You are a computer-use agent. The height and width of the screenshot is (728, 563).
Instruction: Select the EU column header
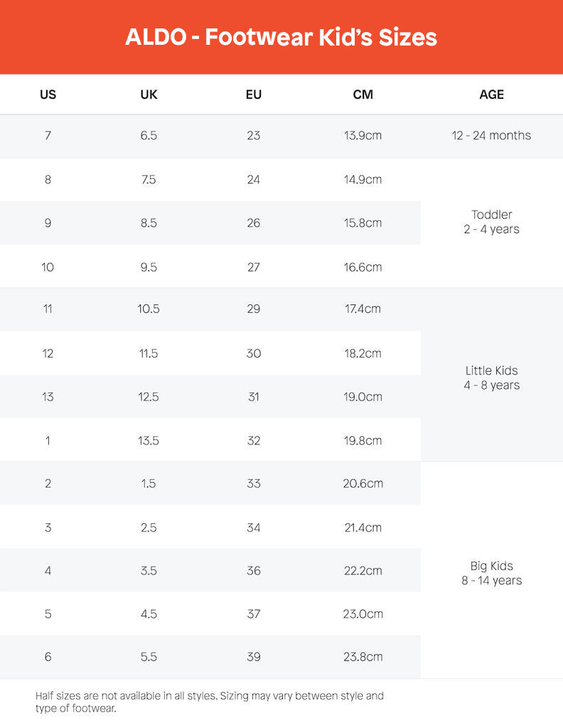coord(254,95)
